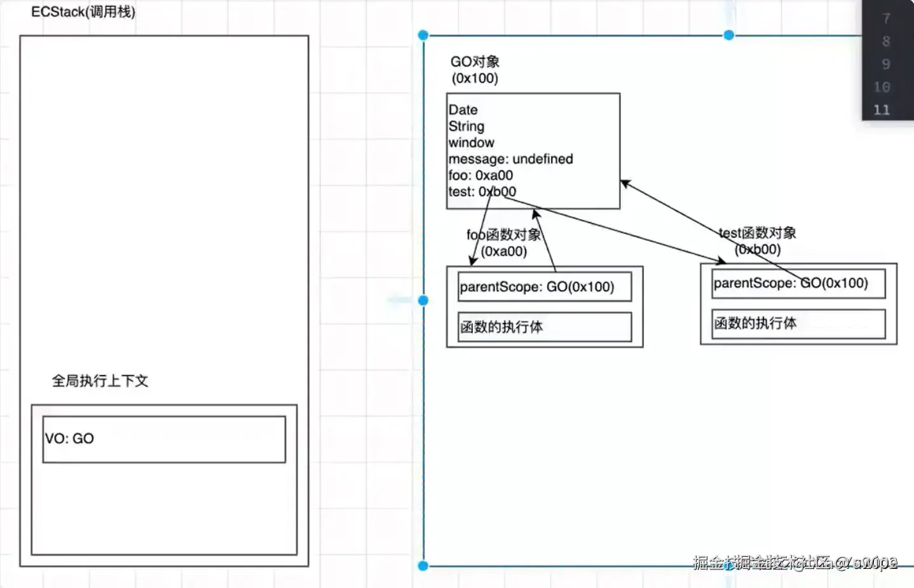Select foo's parentScope: GO(0x100) box
914x588 pixels.
[545, 287]
